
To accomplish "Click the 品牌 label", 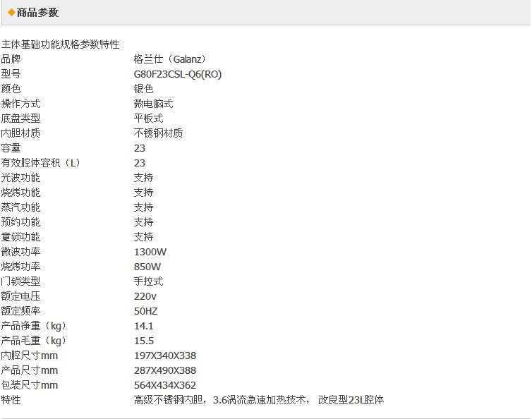I will point(11,59).
